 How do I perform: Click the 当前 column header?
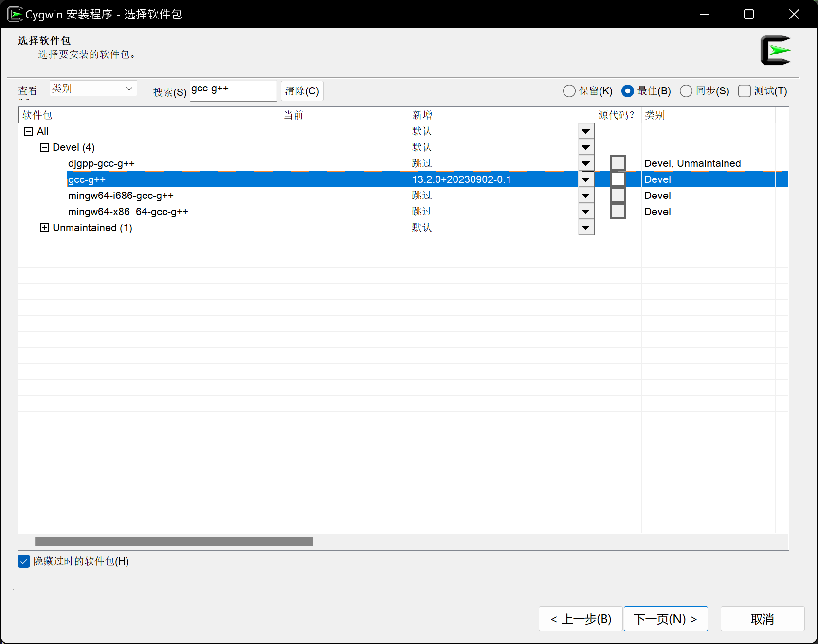tap(345, 115)
